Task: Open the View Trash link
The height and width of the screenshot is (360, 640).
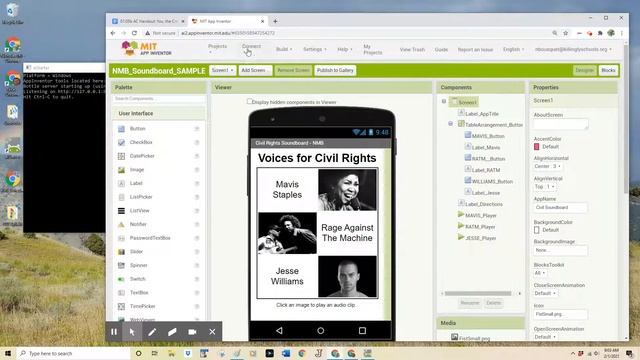Action: (412, 49)
